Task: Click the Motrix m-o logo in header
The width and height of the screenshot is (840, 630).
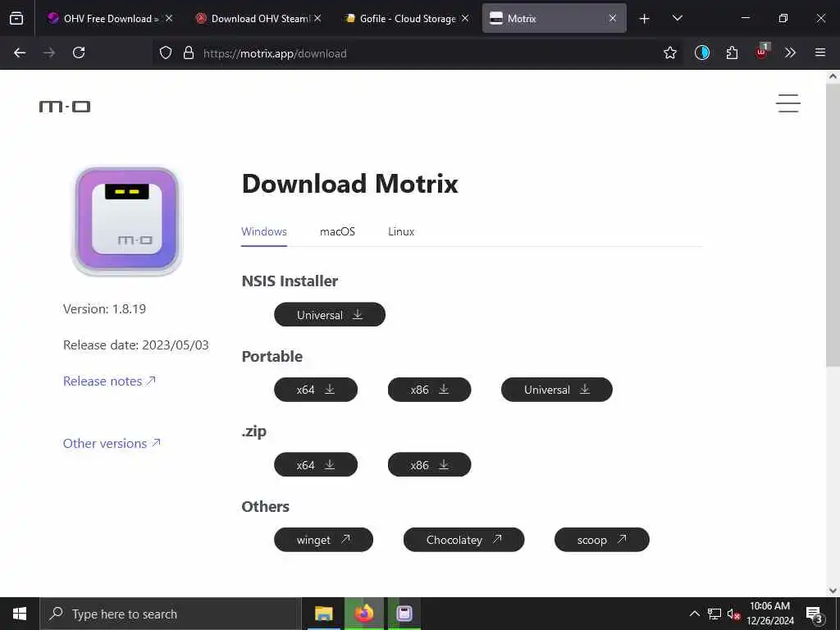Action: click(65, 107)
